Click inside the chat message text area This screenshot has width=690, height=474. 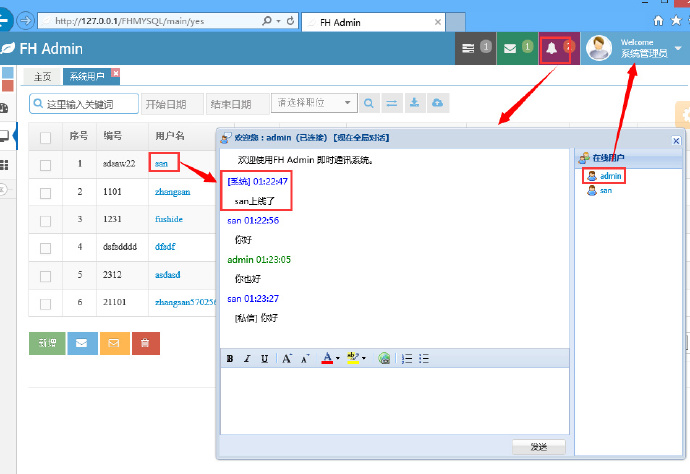[395, 401]
